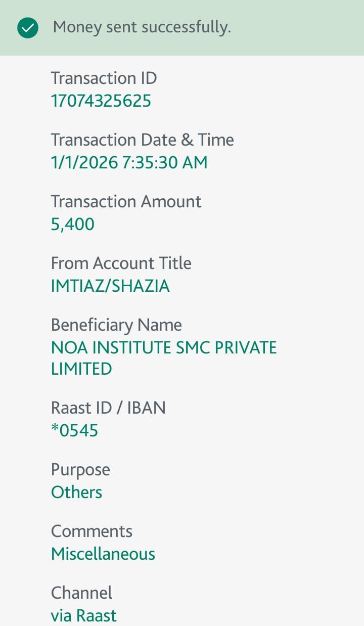Screen dimensions: 364x626
Task: Click the Raast ID / IBAN label
Action: pos(108,408)
